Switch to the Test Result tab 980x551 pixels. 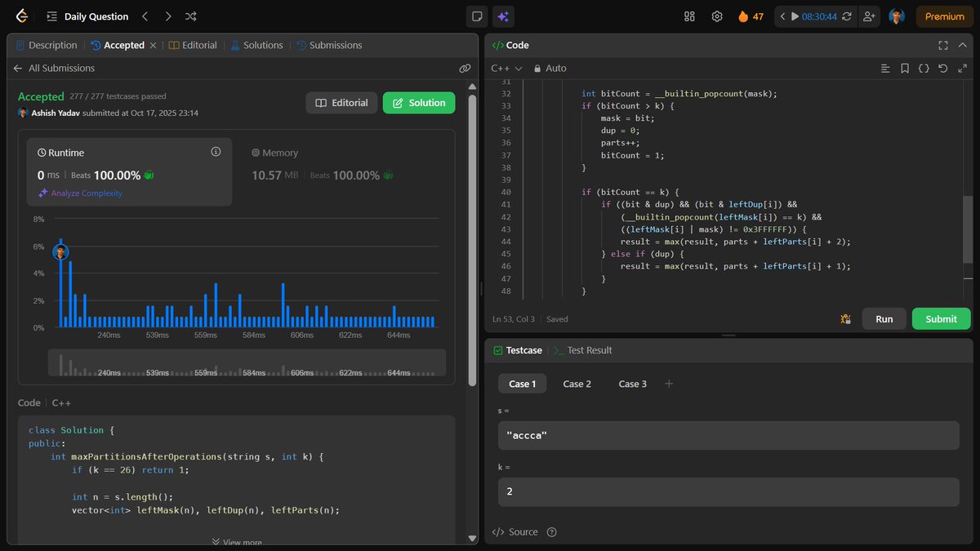point(582,350)
